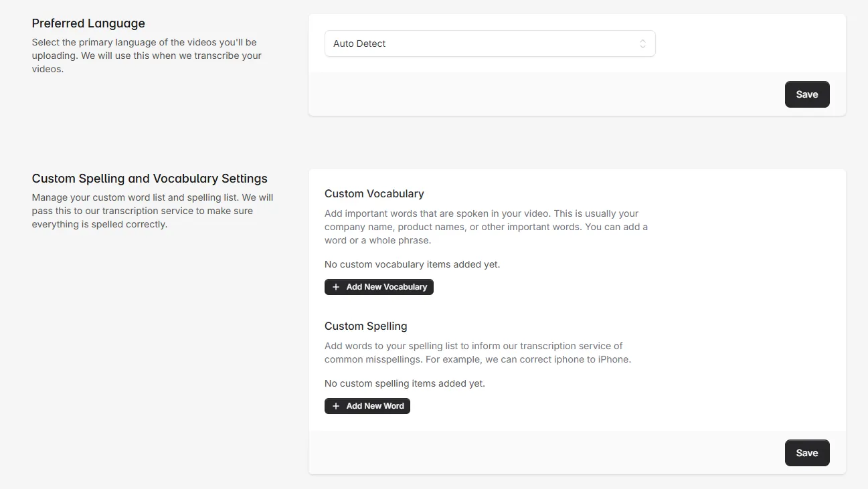The height and width of the screenshot is (489, 868).
Task: Click the Custom Spelling and Vocabulary Settings heading
Action: pyautogui.click(x=150, y=179)
